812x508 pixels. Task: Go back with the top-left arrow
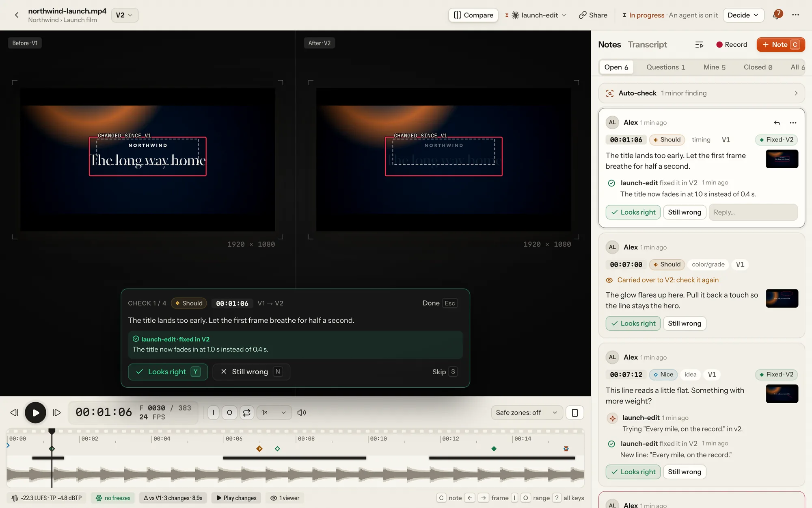[17, 15]
